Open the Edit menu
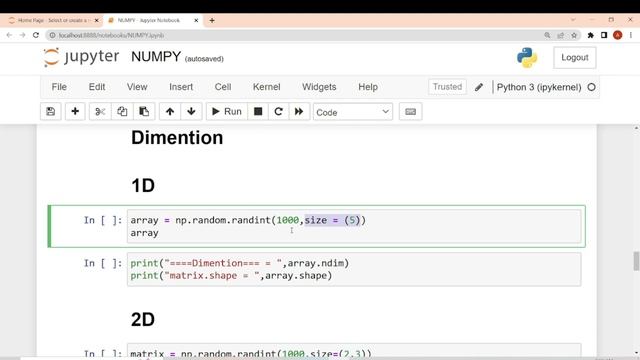 (97, 87)
